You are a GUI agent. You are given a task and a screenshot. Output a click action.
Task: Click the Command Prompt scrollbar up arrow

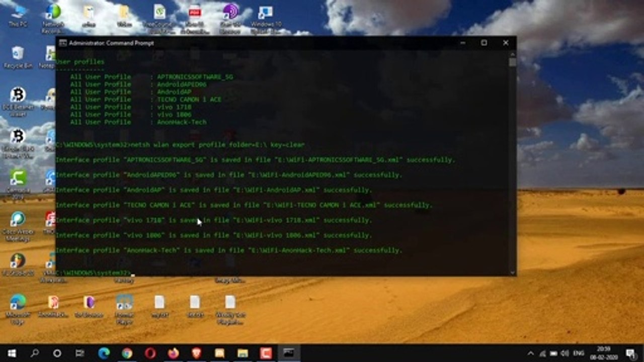512,54
